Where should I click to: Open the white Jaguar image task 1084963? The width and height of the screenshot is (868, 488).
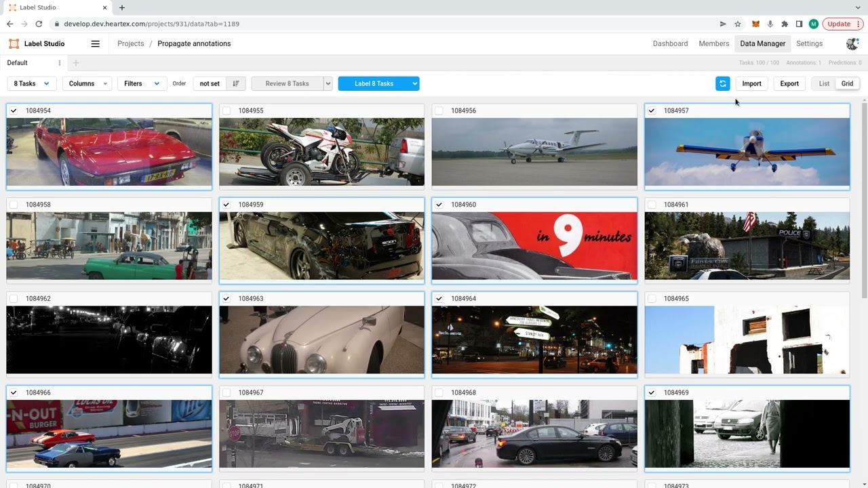click(322, 340)
